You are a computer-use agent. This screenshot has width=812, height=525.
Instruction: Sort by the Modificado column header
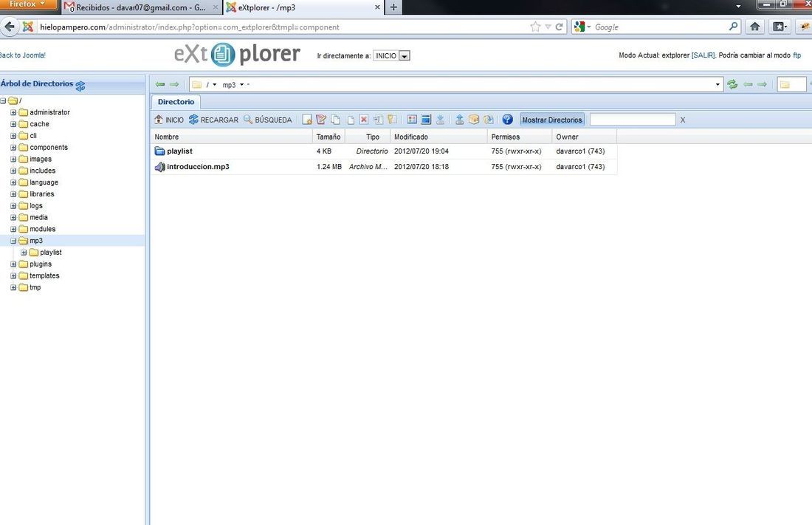(438, 137)
